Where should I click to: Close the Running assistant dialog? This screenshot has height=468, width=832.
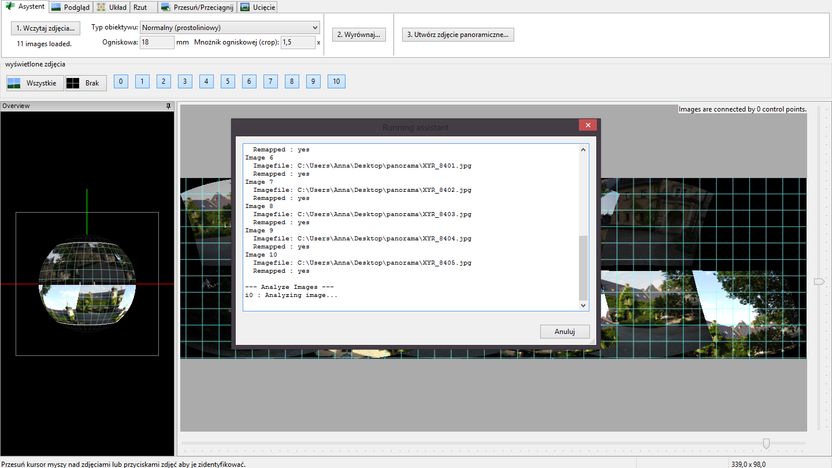(x=588, y=125)
